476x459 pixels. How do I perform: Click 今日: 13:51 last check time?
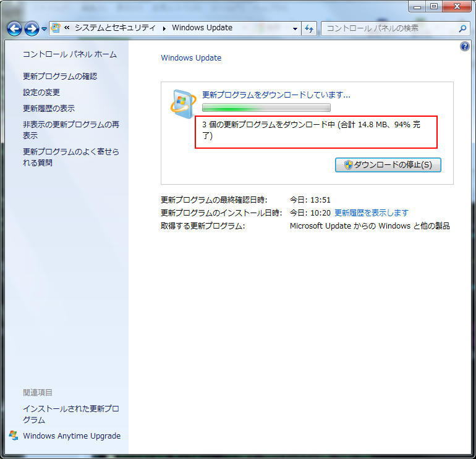(310, 200)
